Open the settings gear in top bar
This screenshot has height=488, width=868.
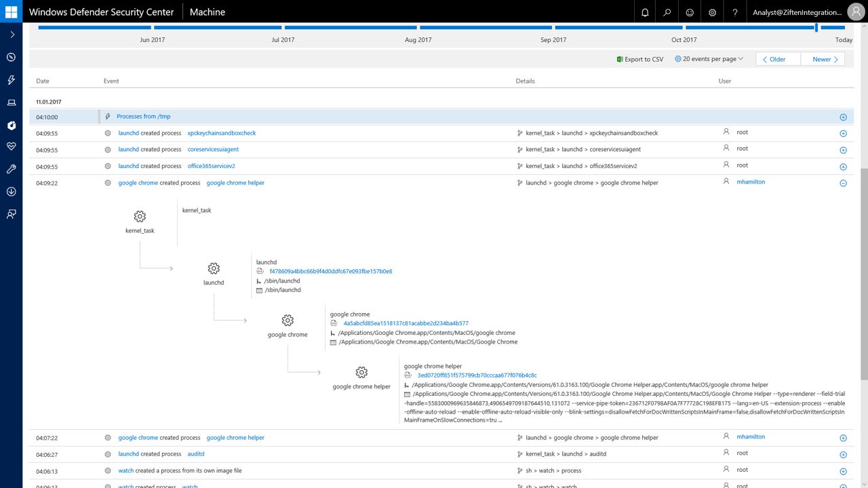pos(712,12)
